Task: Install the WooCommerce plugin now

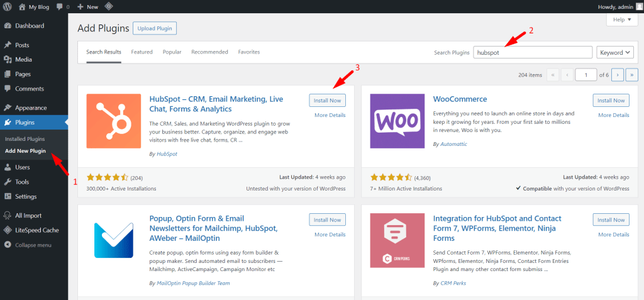Action: click(x=611, y=101)
